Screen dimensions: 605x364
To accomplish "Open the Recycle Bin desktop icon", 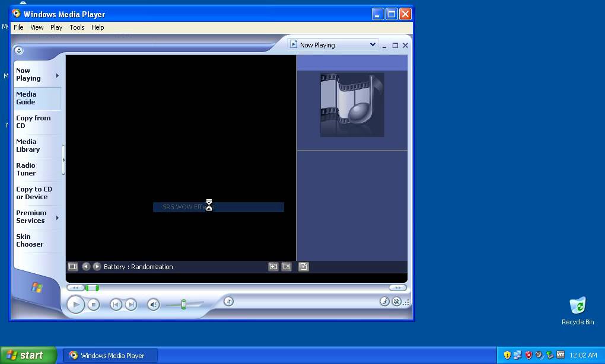I will pos(578,311).
